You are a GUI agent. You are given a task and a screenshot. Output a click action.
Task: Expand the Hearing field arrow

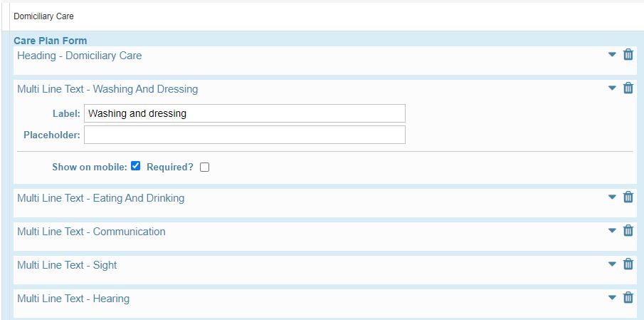pos(612,297)
